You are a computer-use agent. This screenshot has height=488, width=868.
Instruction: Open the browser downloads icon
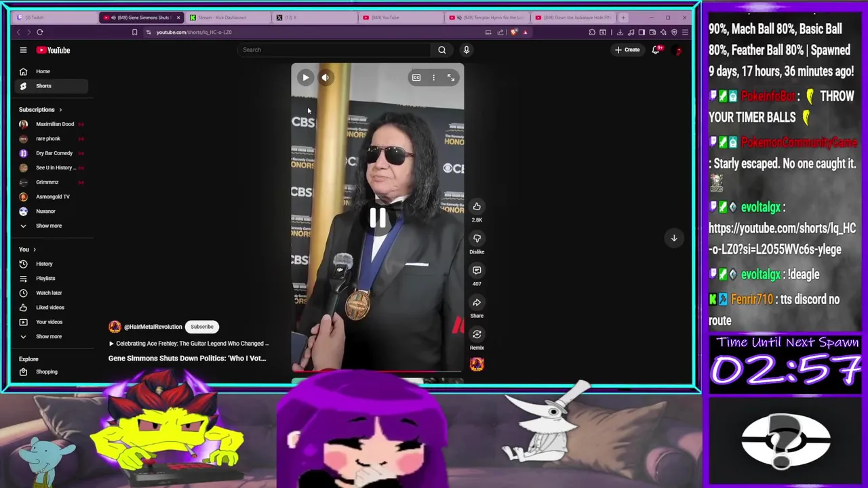620,32
